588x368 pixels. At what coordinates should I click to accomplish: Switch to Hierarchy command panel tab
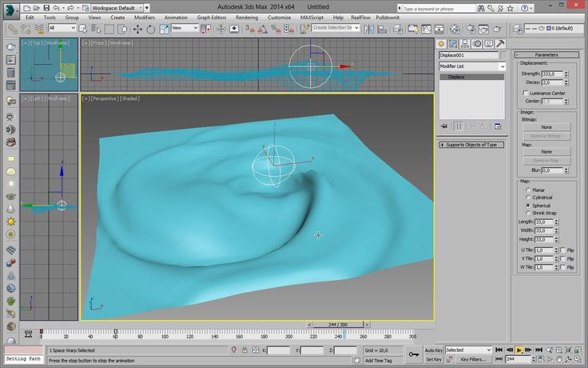pyautogui.click(x=465, y=43)
